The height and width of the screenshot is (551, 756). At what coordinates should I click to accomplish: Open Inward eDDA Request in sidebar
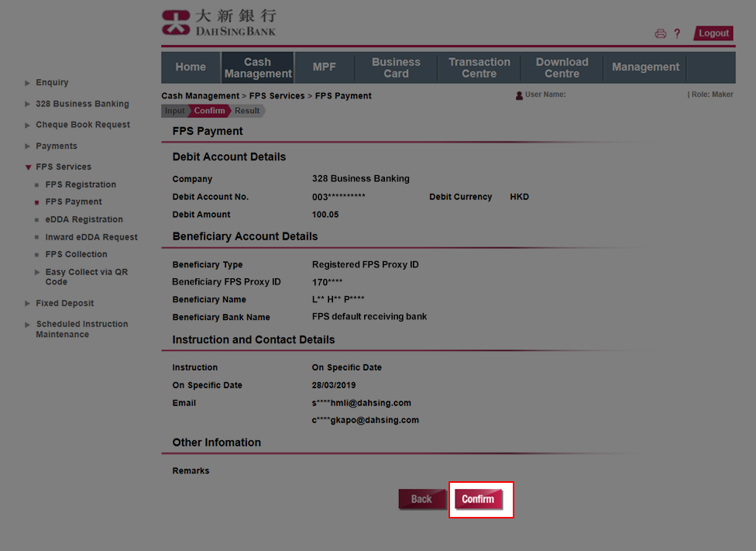tap(91, 237)
